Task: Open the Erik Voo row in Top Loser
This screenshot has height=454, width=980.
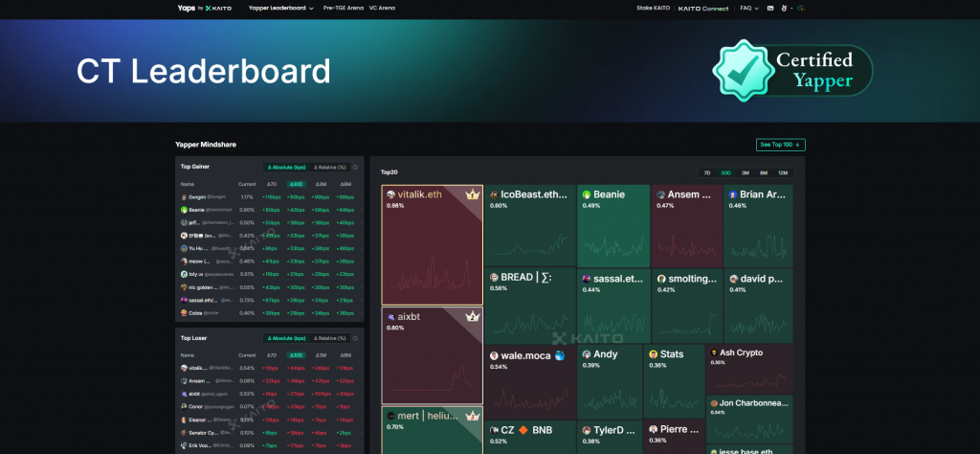Action: [269, 445]
